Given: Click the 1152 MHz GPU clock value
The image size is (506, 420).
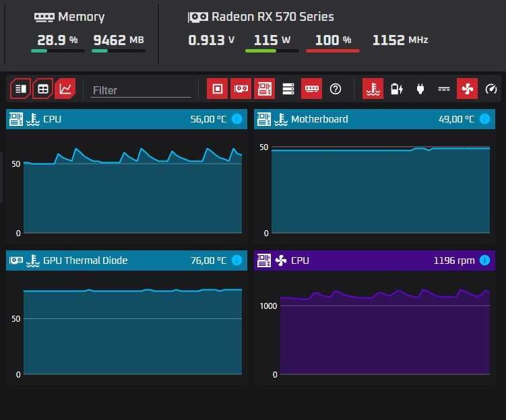Looking at the screenshot, I should 400,40.
